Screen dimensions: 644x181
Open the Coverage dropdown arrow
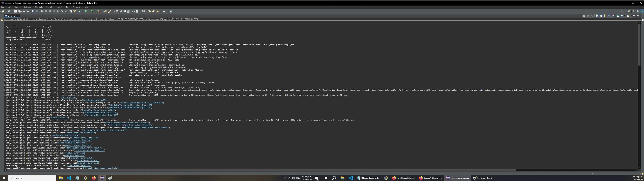point(95,11)
